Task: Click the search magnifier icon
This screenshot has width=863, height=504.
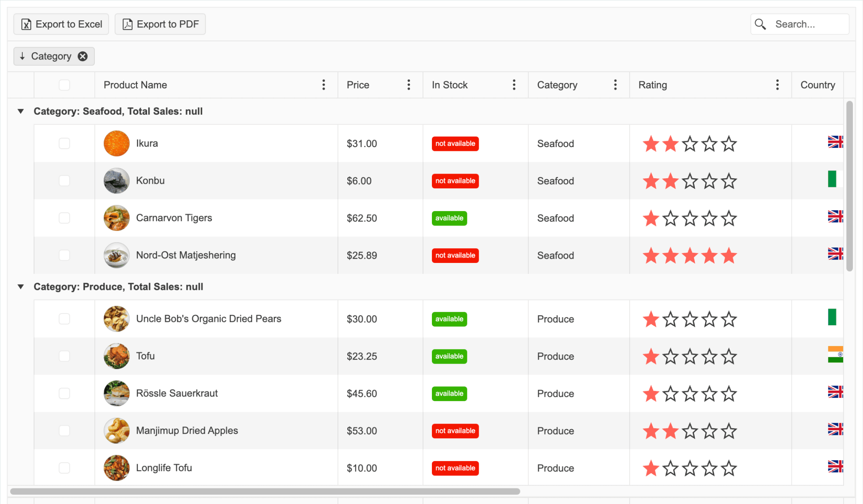Action: (x=760, y=24)
